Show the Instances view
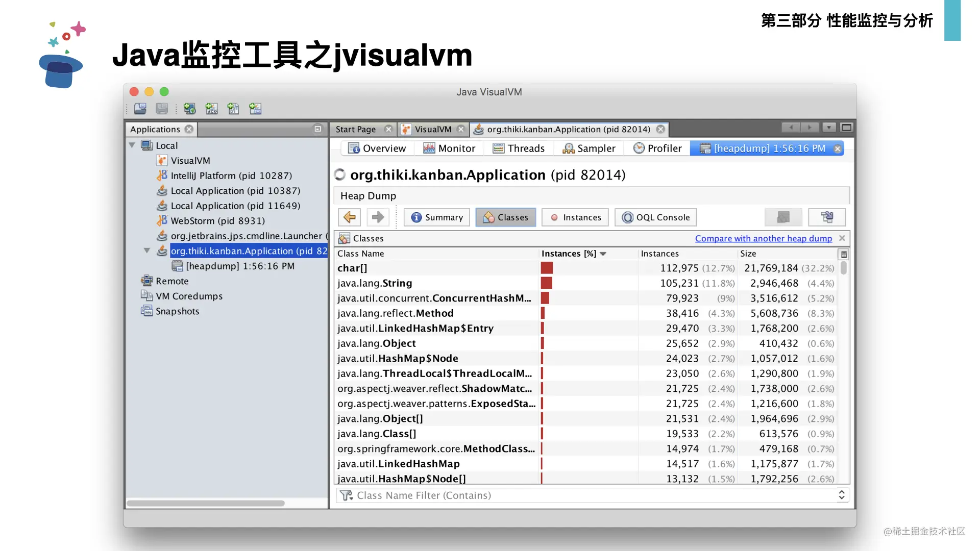 (x=575, y=217)
